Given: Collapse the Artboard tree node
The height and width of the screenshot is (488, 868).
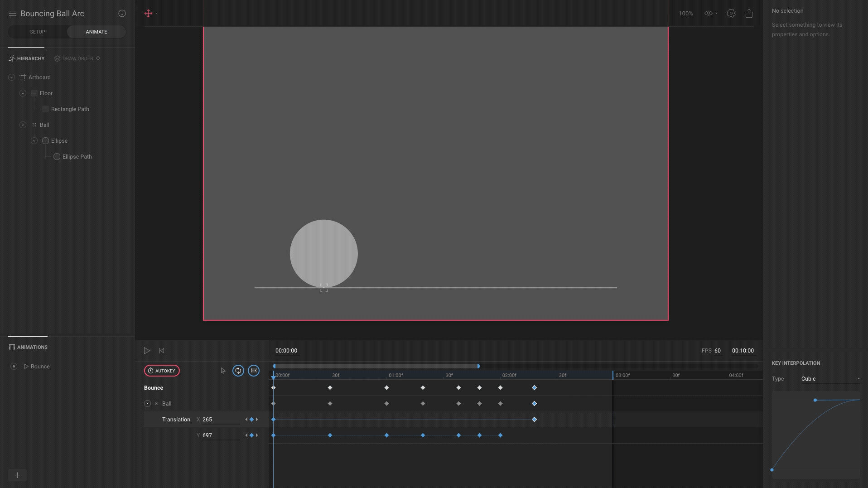Looking at the screenshot, I should click(12, 77).
